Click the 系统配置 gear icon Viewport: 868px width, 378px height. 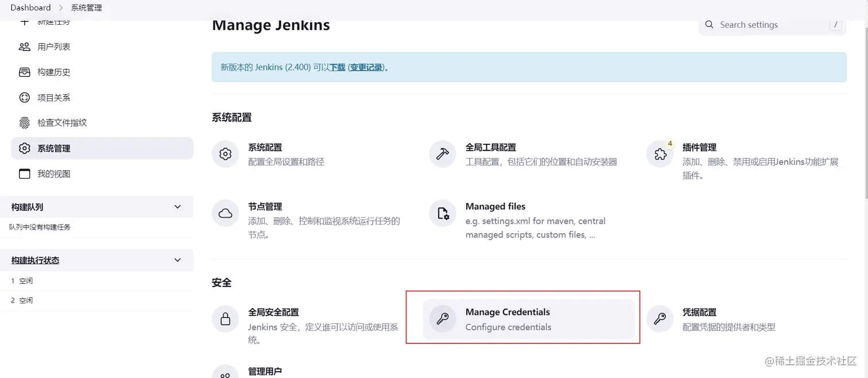click(226, 154)
